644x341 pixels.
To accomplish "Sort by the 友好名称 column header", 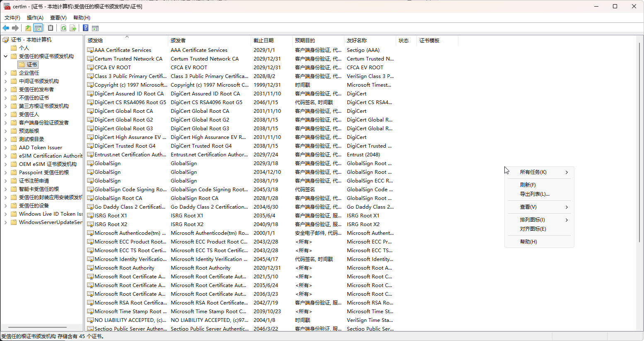I will pos(370,41).
